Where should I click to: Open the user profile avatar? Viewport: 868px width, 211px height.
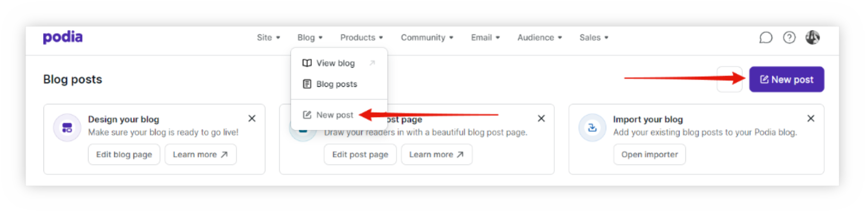(812, 37)
